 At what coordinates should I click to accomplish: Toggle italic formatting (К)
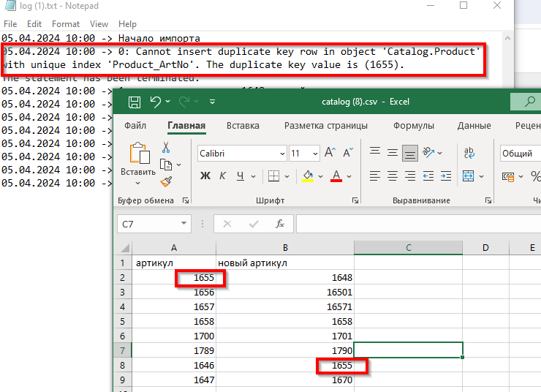coord(222,176)
